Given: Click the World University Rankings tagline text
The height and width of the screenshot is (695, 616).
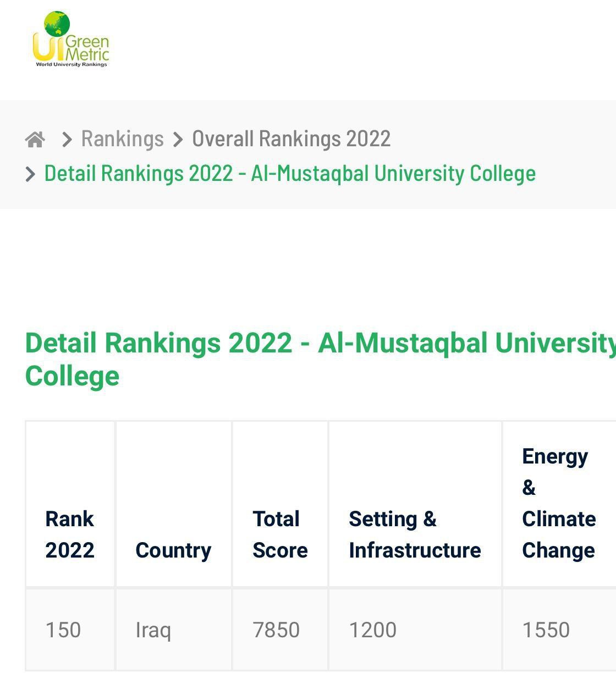Looking at the screenshot, I should point(71,64).
